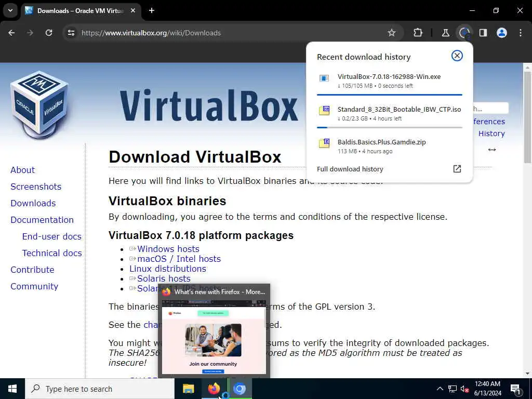Close the Downloads – Oracle VM VirtualBox tab
The image size is (532, 399).
[x=133, y=10]
